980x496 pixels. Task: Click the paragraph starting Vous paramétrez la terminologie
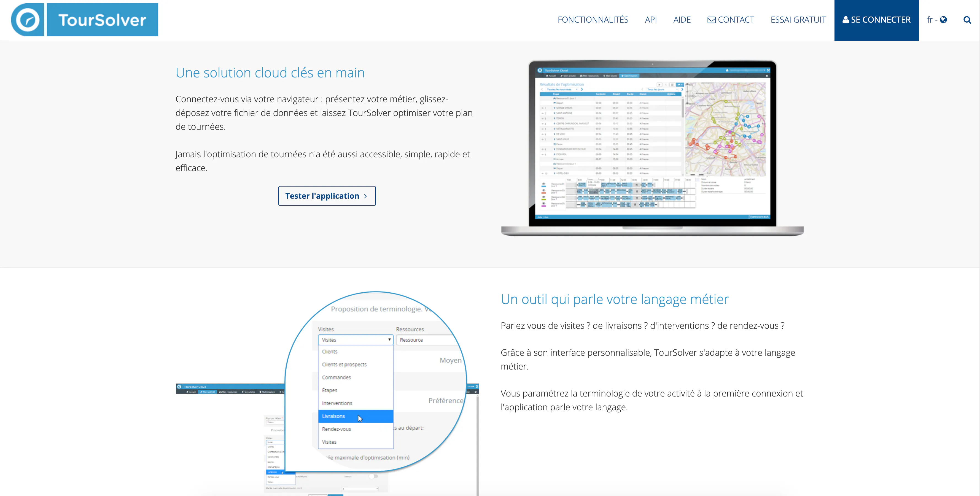pyautogui.click(x=652, y=400)
